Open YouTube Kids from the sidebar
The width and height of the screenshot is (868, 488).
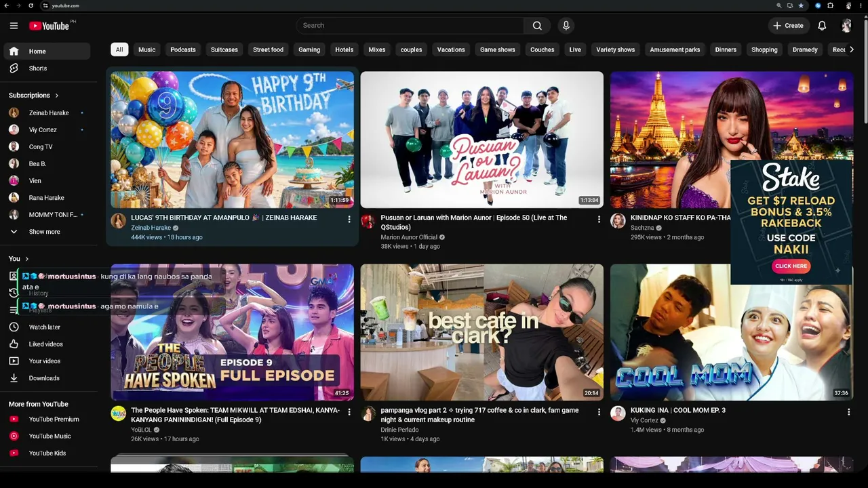click(x=47, y=453)
